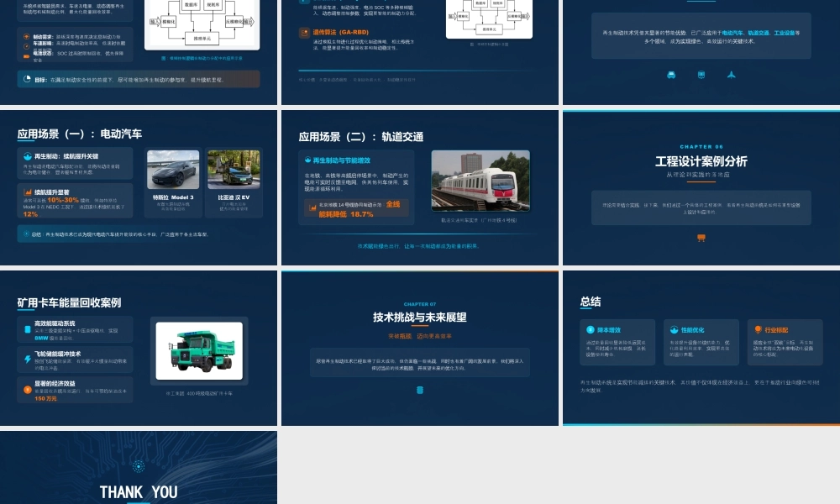Click the heading 技术挑战与未来展望
This screenshot has height=504, width=840.
[x=419, y=317]
